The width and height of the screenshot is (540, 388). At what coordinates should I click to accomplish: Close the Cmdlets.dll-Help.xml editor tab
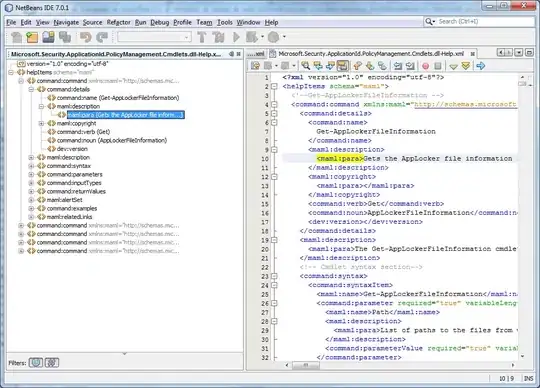point(472,54)
